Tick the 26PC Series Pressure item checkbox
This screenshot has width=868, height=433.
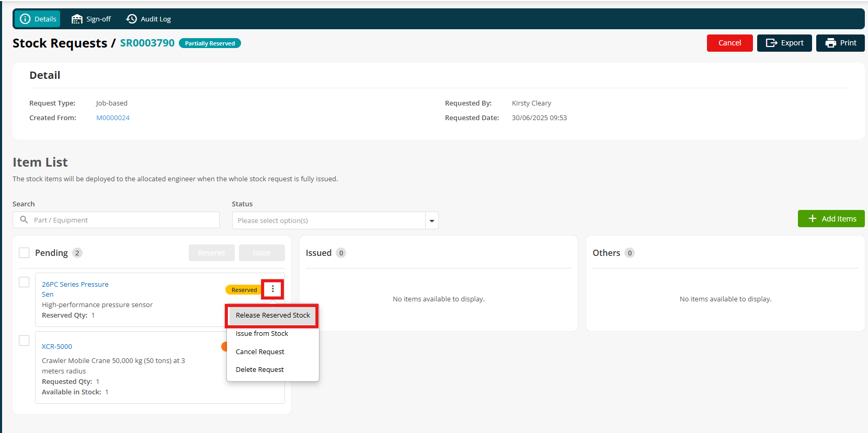click(24, 282)
